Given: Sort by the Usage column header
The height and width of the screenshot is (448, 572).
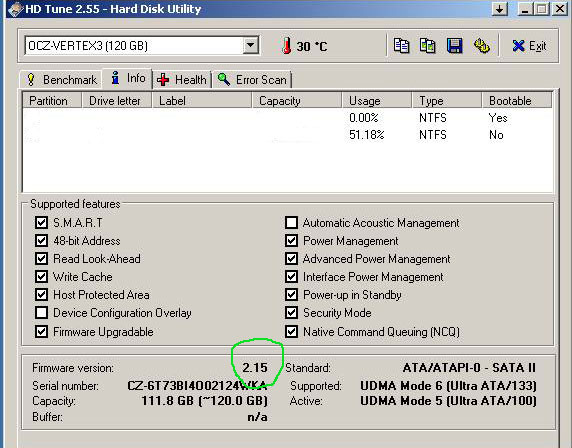Looking at the screenshot, I should [x=377, y=101].
